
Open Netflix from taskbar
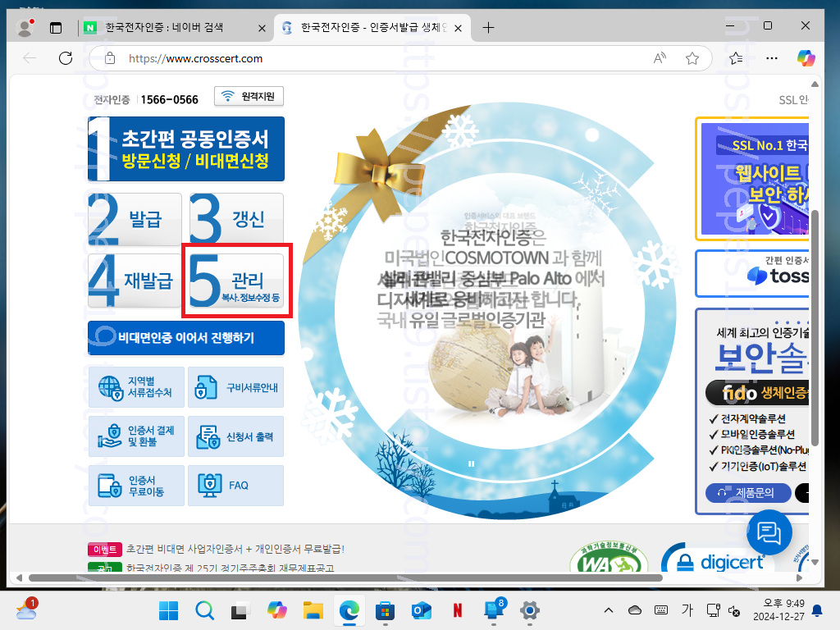[458, 610]
